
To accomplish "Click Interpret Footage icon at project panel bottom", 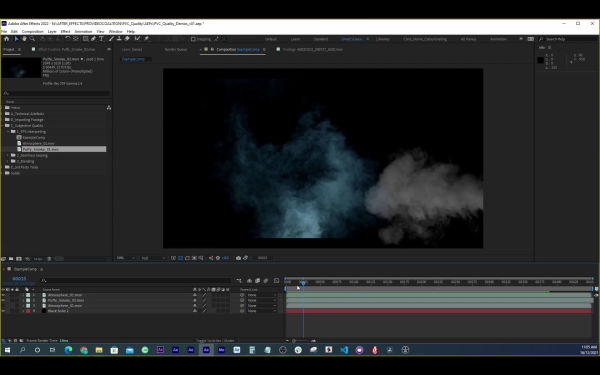I will (3, 259).
